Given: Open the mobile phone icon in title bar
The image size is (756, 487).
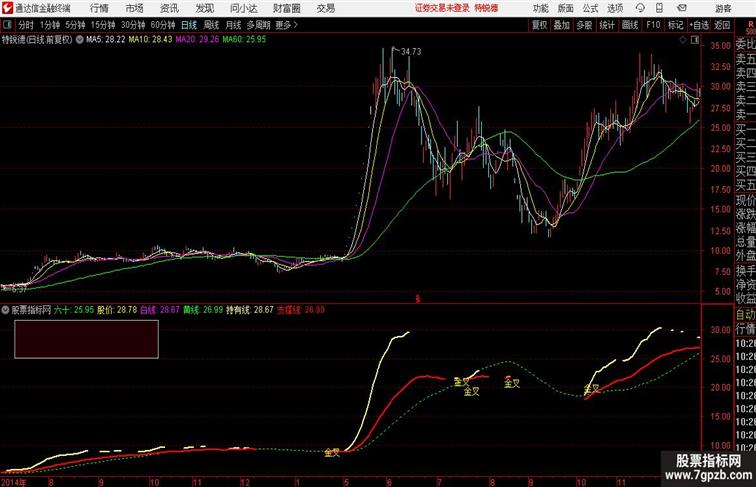Looking at the screenshot, I should pyautogui.click(x=659, y=8).
